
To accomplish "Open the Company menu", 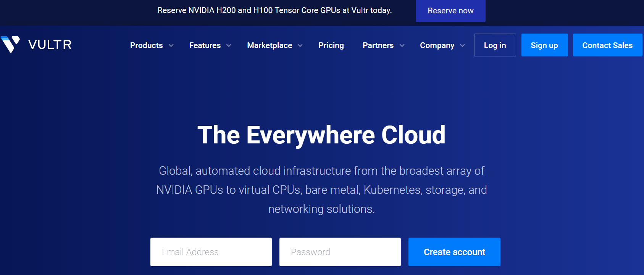I will pos(437,45).
